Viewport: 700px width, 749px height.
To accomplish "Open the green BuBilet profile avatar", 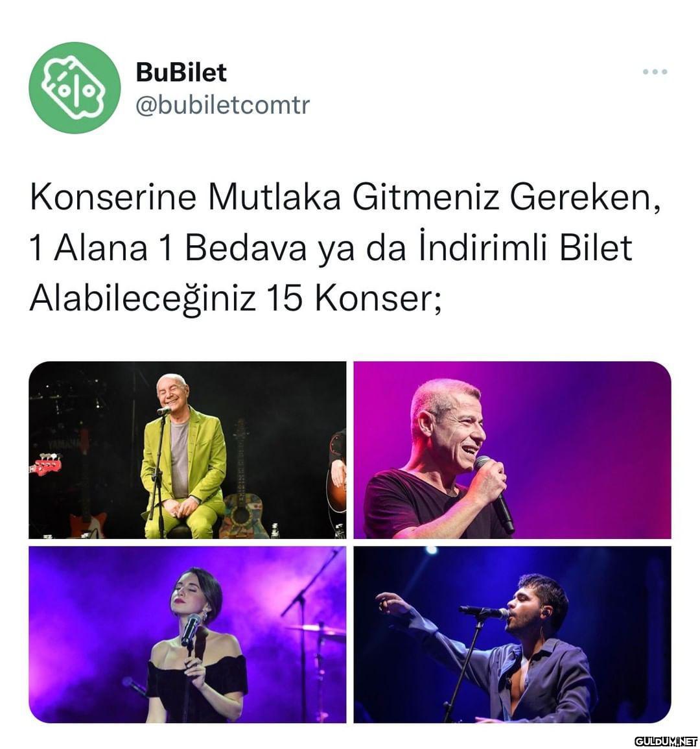I will [75, 88].
